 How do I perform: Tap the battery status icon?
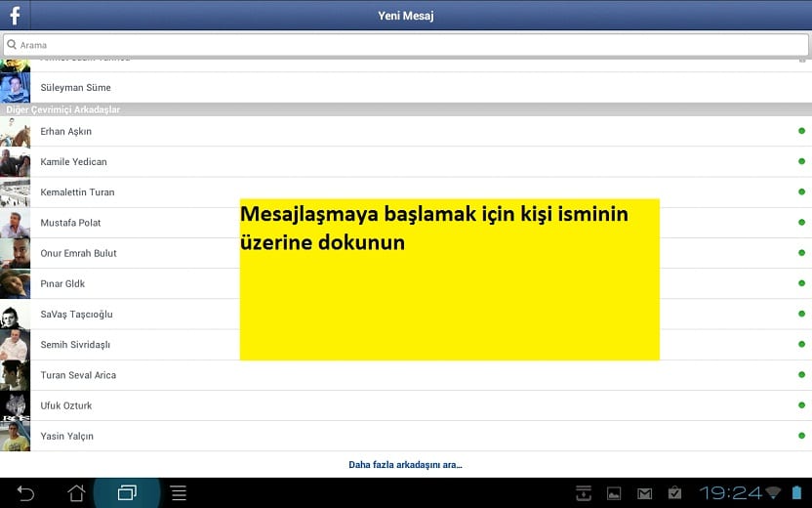[796, 493]
